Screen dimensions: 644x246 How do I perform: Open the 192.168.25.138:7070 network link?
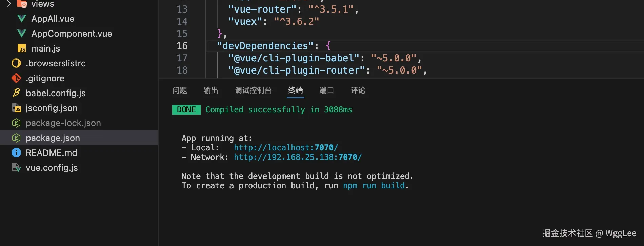298,157
